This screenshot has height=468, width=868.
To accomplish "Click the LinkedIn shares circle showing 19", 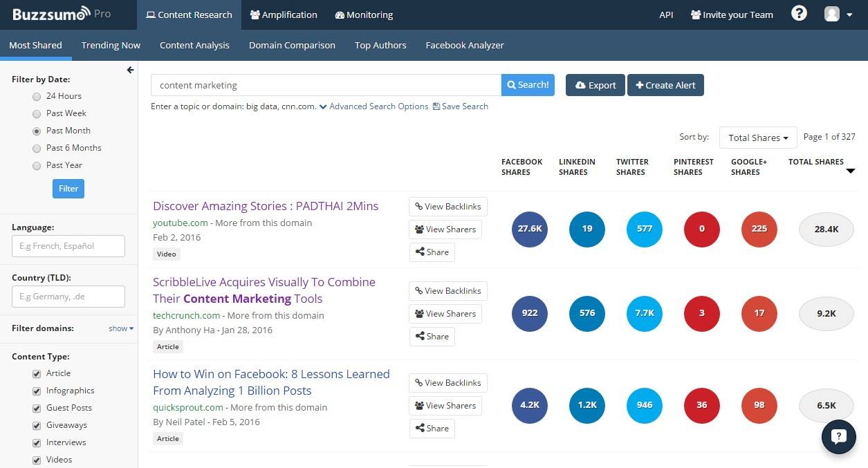I will coord(587,229).
